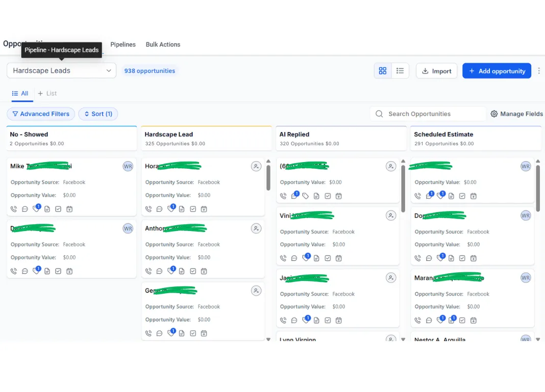545x392 pixels.
Task: Switch to list view layout
Action: point(400,71)
